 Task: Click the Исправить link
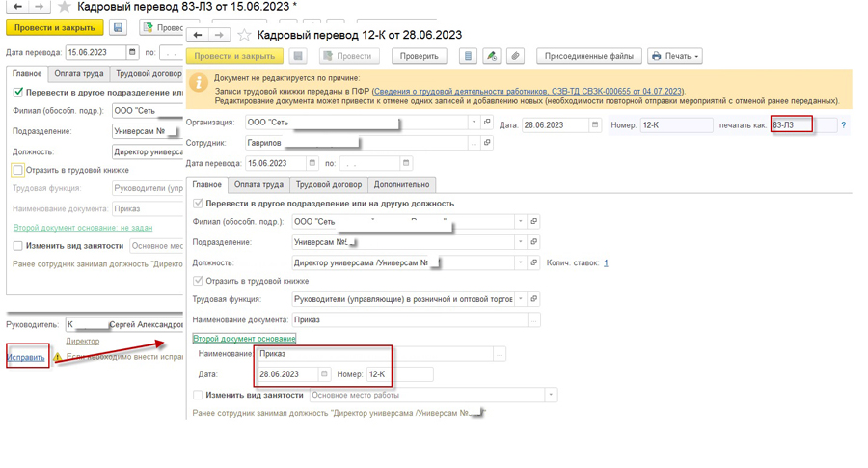(26, 357)
